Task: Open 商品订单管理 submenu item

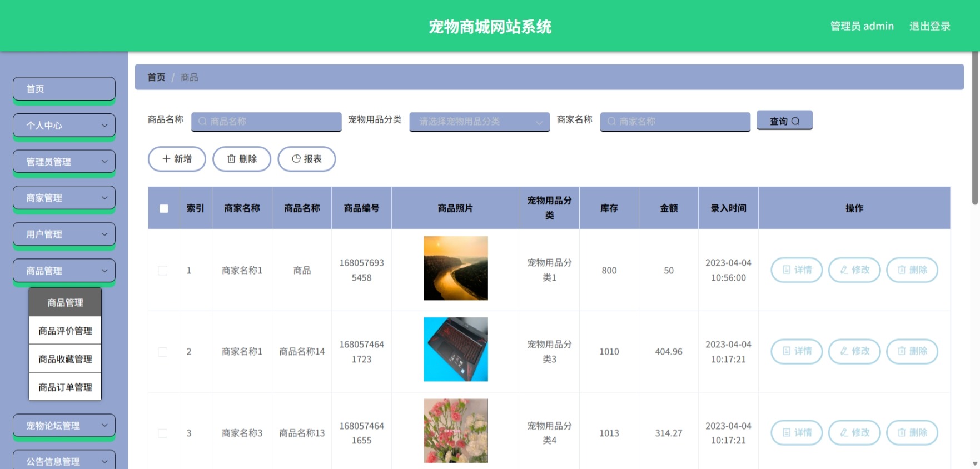Action: [65, 387]
